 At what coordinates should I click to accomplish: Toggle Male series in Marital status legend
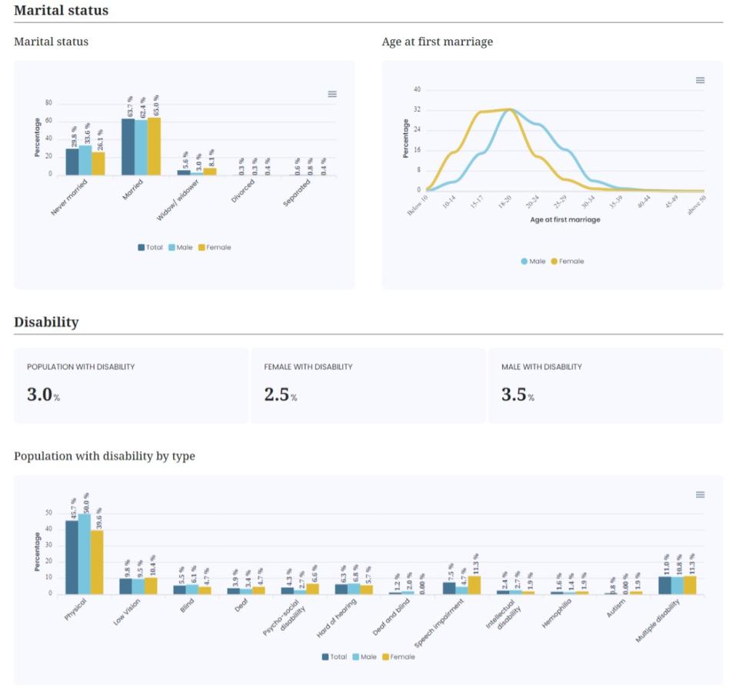point(181,248)
